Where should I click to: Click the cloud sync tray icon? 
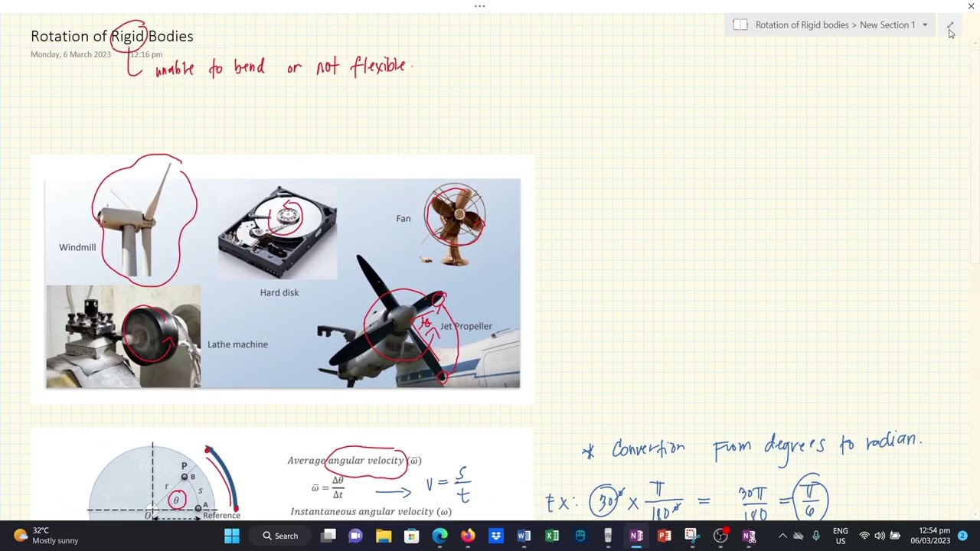coord(799,536)
